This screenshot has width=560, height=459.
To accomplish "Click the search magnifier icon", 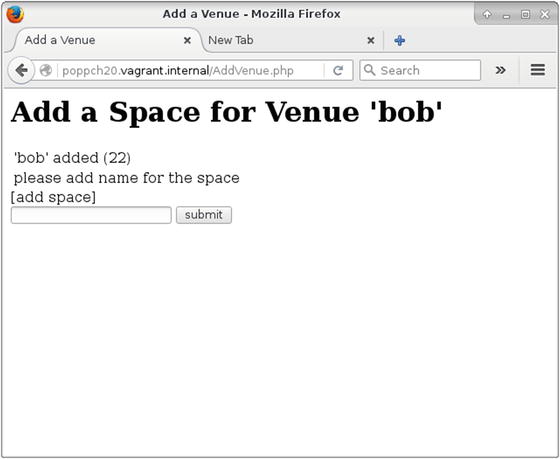I will pyautogui.click(x=369, y=70).
